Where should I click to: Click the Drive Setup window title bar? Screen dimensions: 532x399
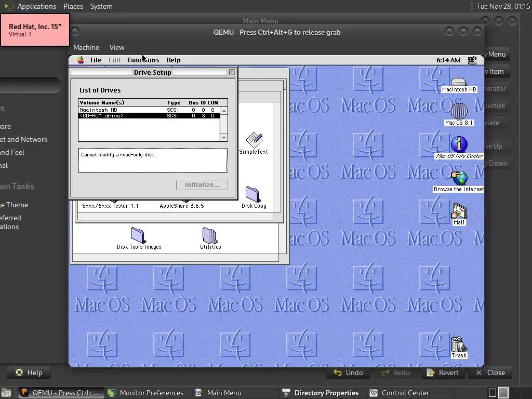(x=152, y=72)
